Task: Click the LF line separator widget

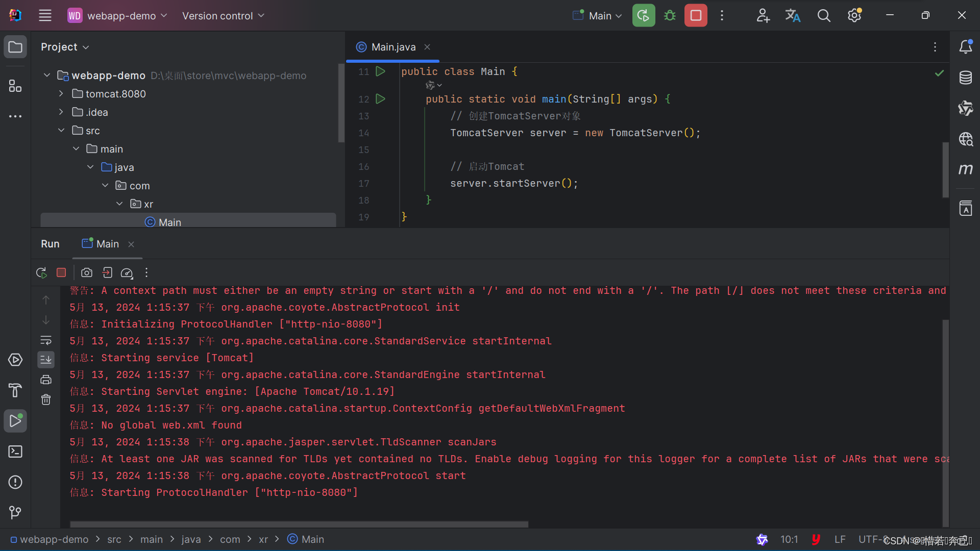Action: pos(840,539)
